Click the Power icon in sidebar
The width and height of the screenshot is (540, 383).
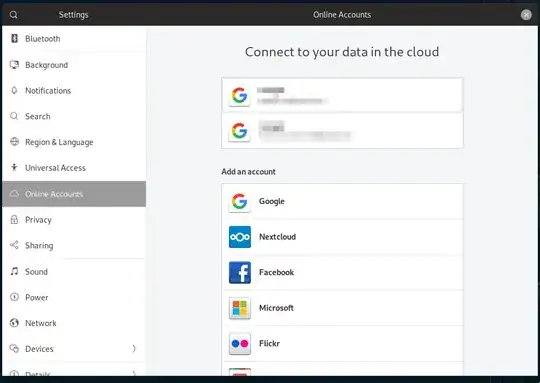tap(14, 297)
